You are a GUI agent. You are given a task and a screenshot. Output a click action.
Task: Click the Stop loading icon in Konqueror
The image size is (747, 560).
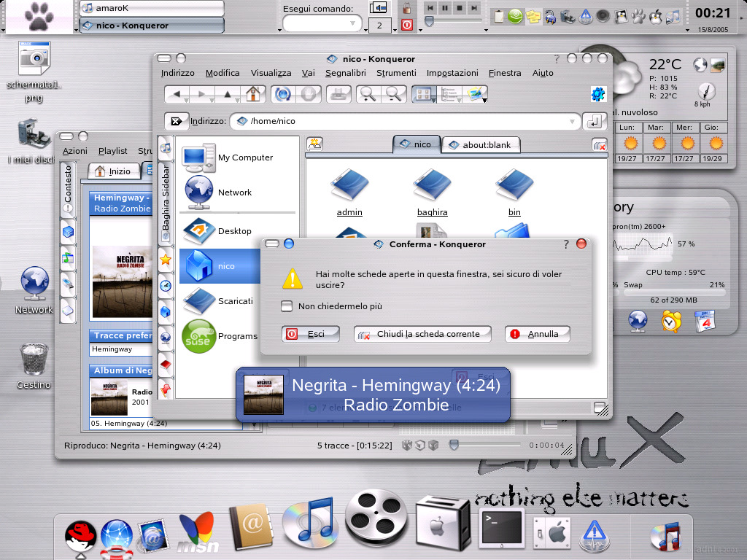click(x=309, y=94)
